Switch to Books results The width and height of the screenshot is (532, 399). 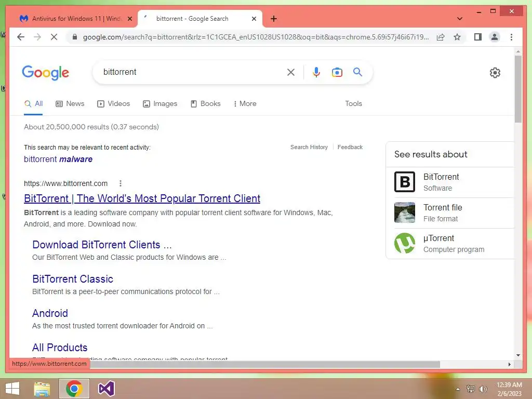pyautogui.click(x=206, y=104)
